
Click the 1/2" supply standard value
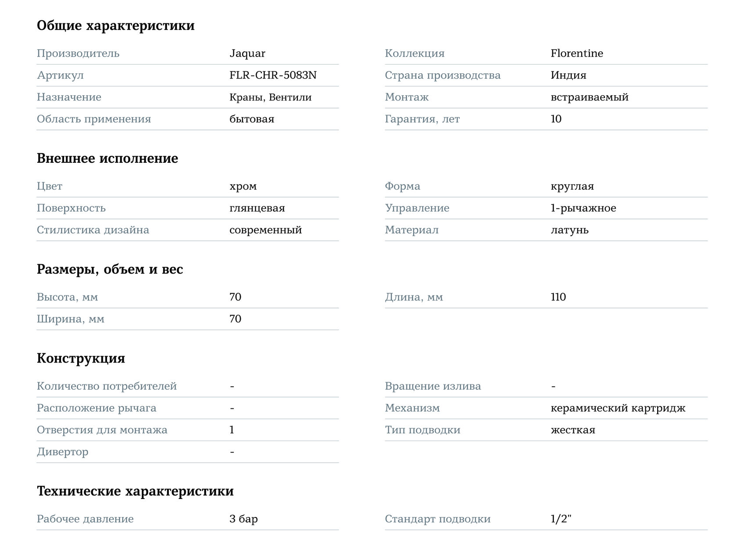561,519
